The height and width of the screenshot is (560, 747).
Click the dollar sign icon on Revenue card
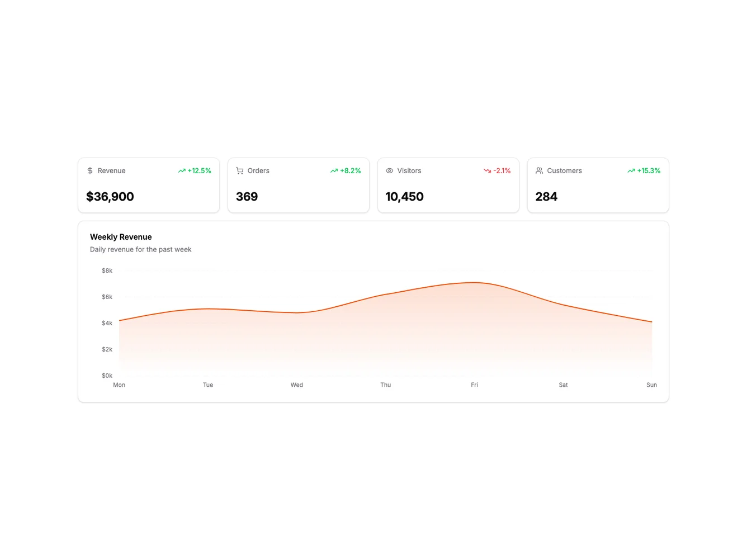(x=89, y=170)
